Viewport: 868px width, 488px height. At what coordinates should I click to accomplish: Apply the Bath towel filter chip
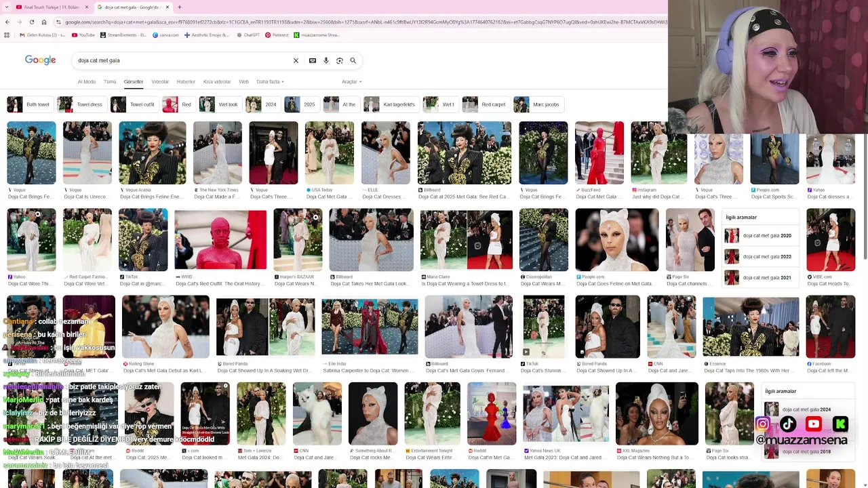click(x=29, y=104)
